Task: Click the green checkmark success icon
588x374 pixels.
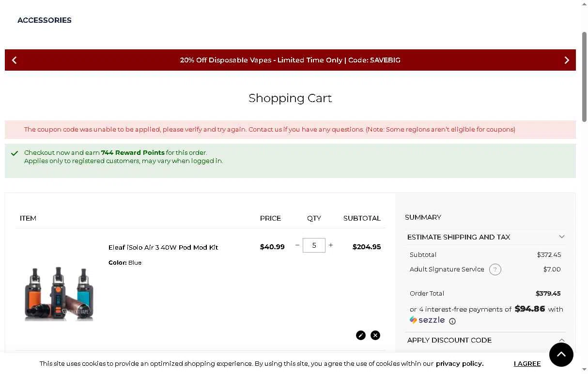Action: tap(15, 153)
